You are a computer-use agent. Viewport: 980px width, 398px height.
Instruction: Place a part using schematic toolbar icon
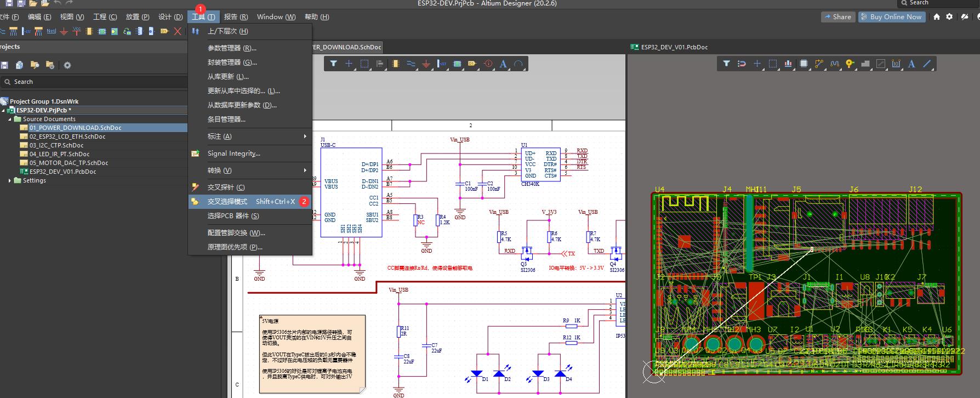point(395,64)
